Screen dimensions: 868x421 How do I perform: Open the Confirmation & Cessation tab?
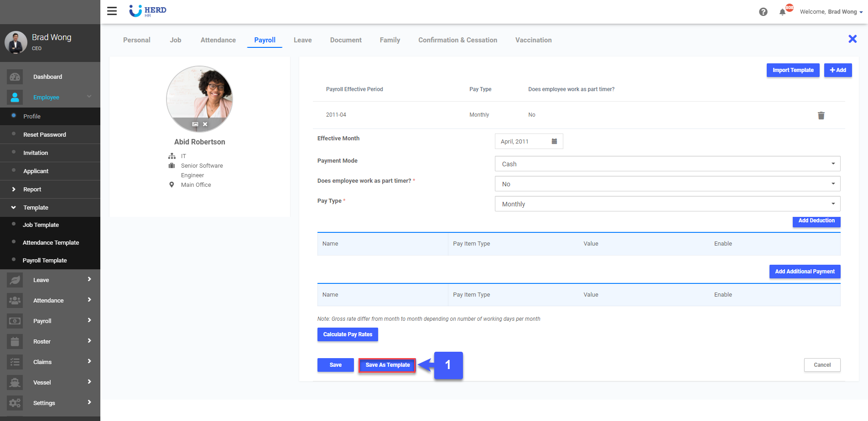pyautogui.click(x=457, y=40)
